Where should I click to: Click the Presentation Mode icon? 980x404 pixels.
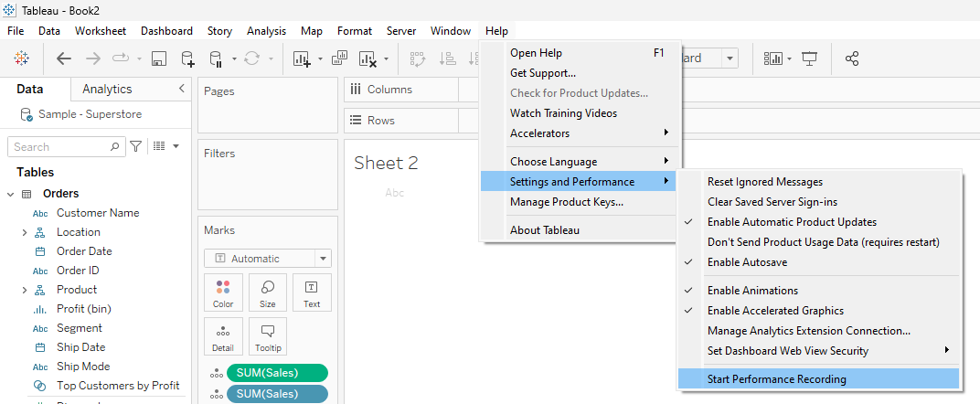click(810, 58)
